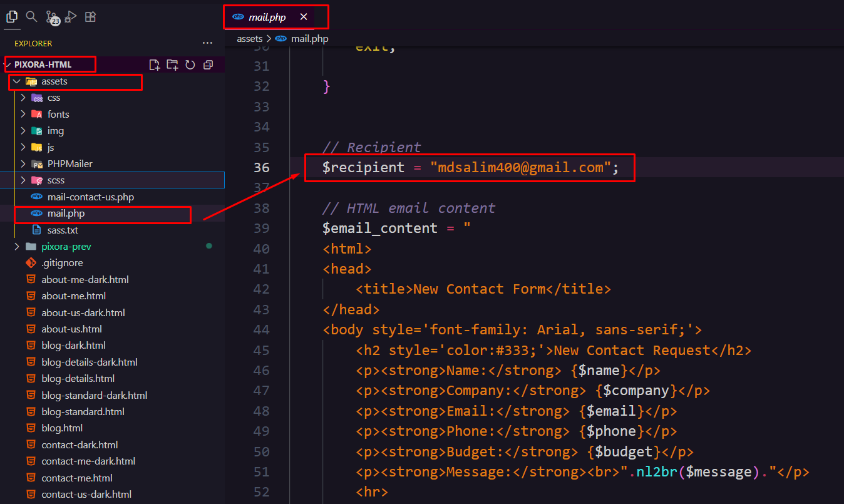Click assets in the breadcrumb path
844x504 pixels.
(x=249, y=39)
